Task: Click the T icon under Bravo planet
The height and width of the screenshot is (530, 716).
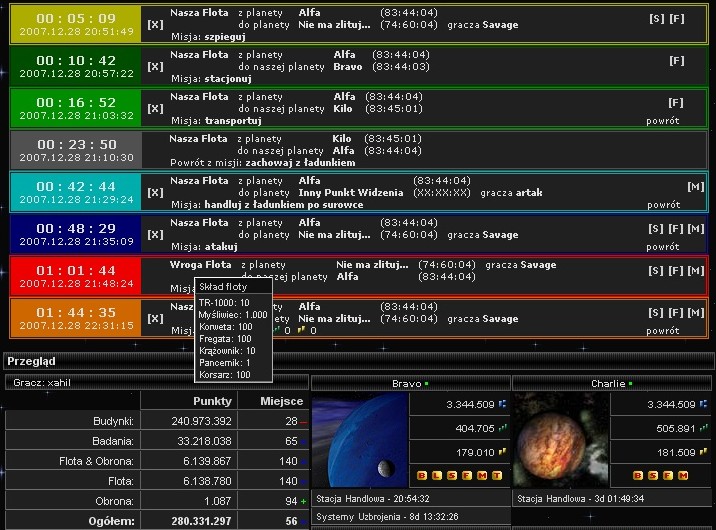Action: (483, 475)
